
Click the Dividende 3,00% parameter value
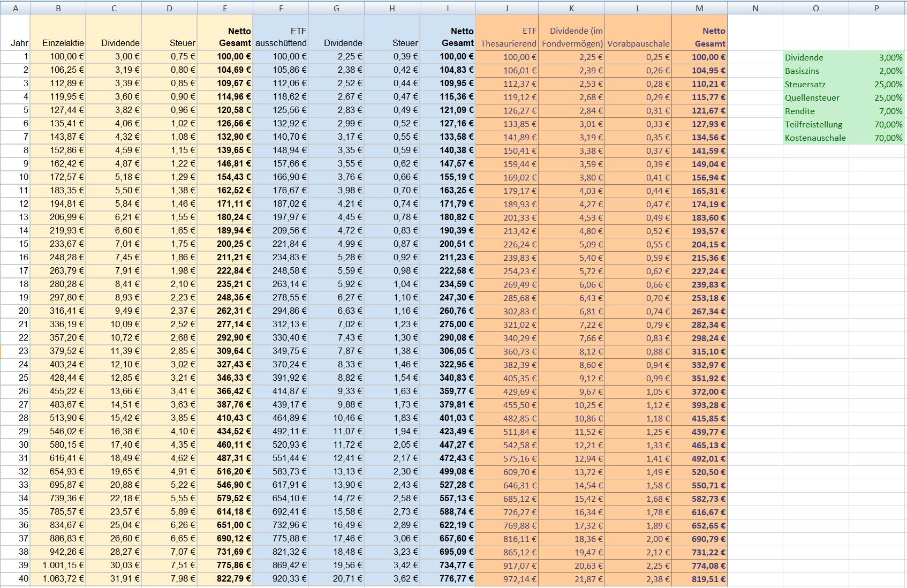[x=876, y=57]
